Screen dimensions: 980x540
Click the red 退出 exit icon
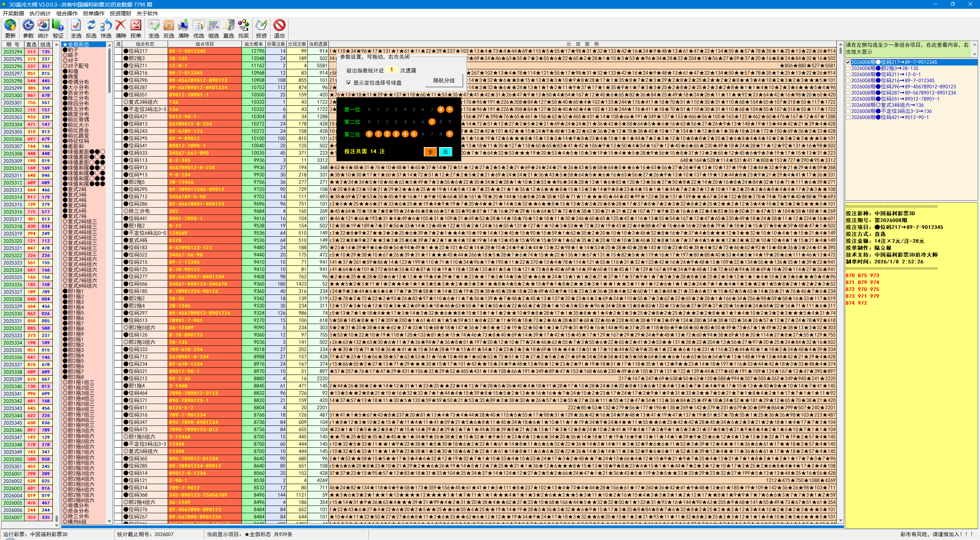(x=279, y=26)
